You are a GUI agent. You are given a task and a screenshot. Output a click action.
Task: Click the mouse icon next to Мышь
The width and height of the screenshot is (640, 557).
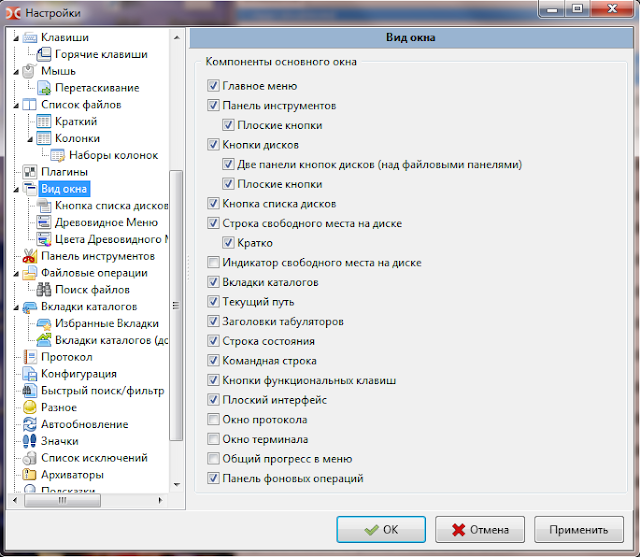pyautogui.click(x=29, y=71)
